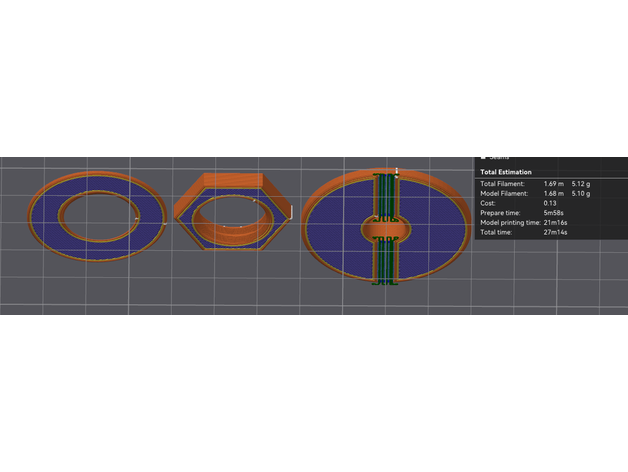This screenshot has height=472, width=628.
Task: Toggle the Seams checkbox in the legend
Action: click(483, 158)
